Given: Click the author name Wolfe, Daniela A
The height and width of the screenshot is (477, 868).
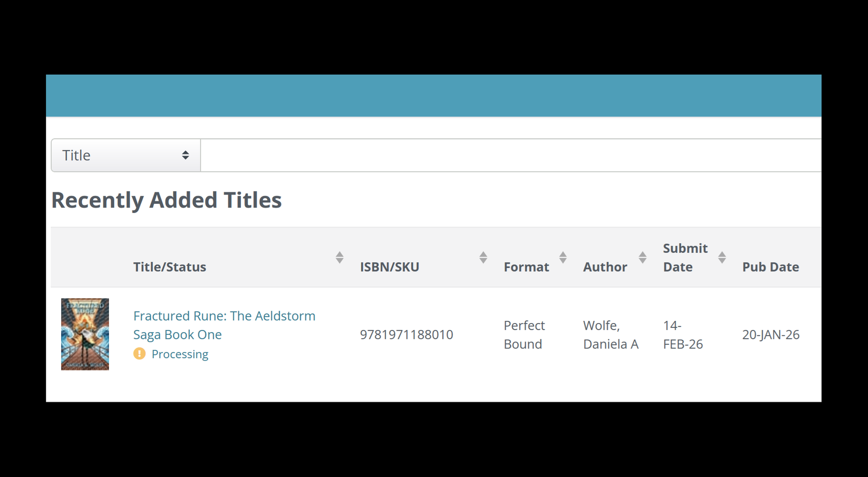Looking at the screenshot, I should pos(610,335).
